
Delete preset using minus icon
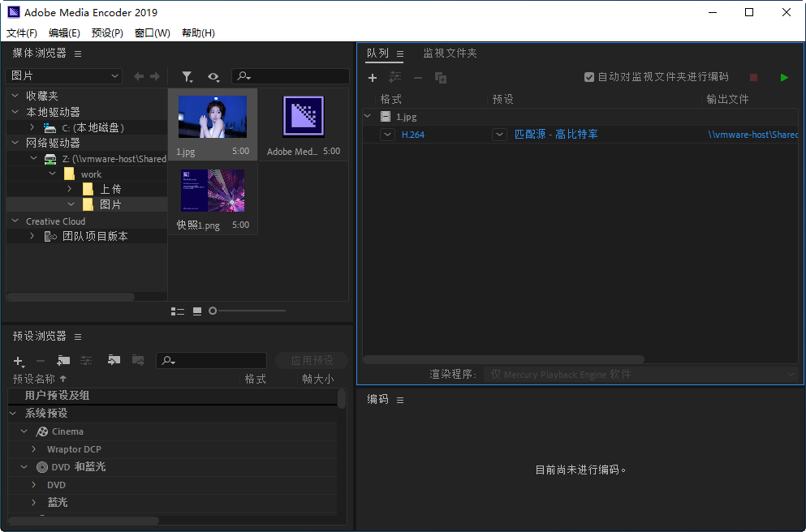pos(41,361)
